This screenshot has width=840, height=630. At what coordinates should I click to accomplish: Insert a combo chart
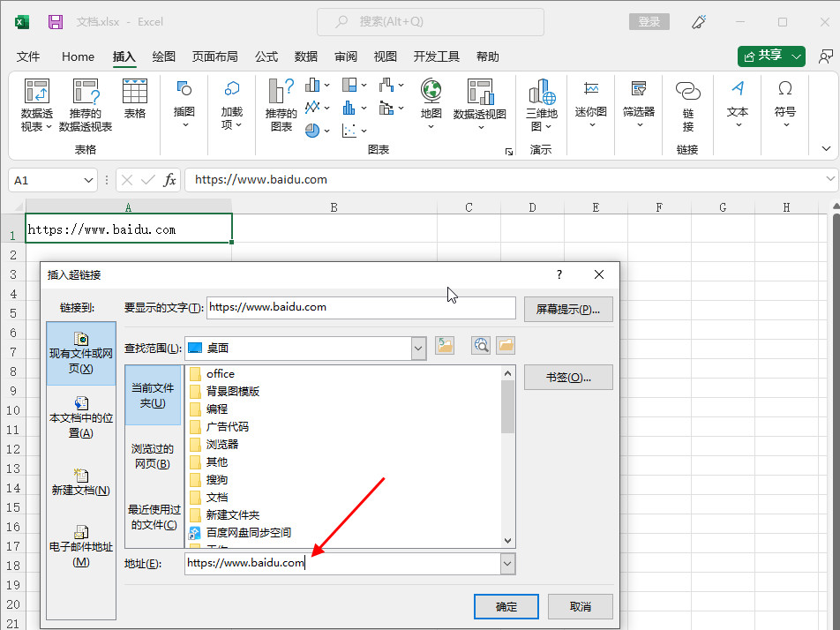pyautogui.click(x=386, y=108)
